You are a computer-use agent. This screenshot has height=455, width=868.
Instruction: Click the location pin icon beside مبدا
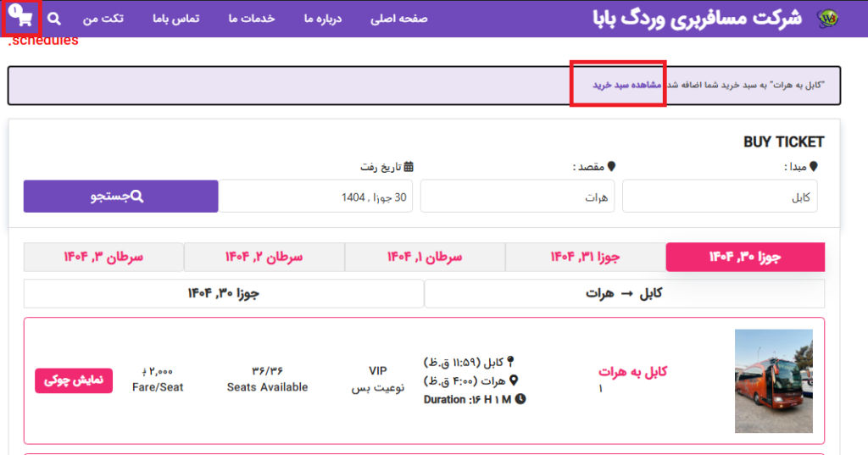tap(814, 167)
